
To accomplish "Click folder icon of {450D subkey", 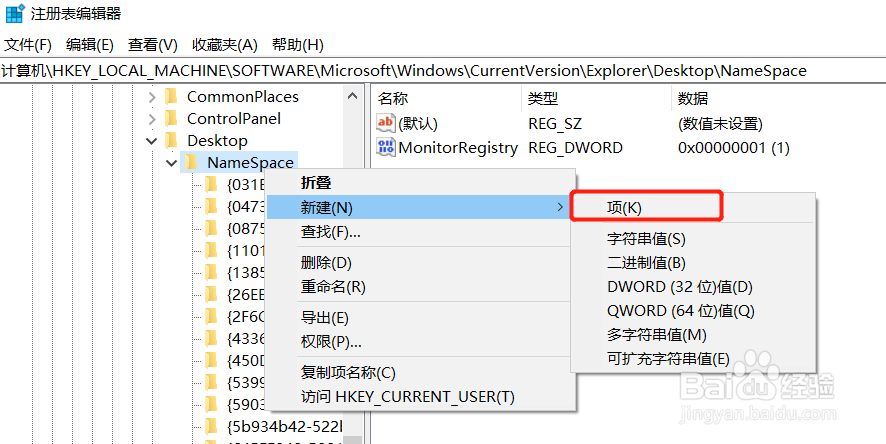I will pos(211,360).
